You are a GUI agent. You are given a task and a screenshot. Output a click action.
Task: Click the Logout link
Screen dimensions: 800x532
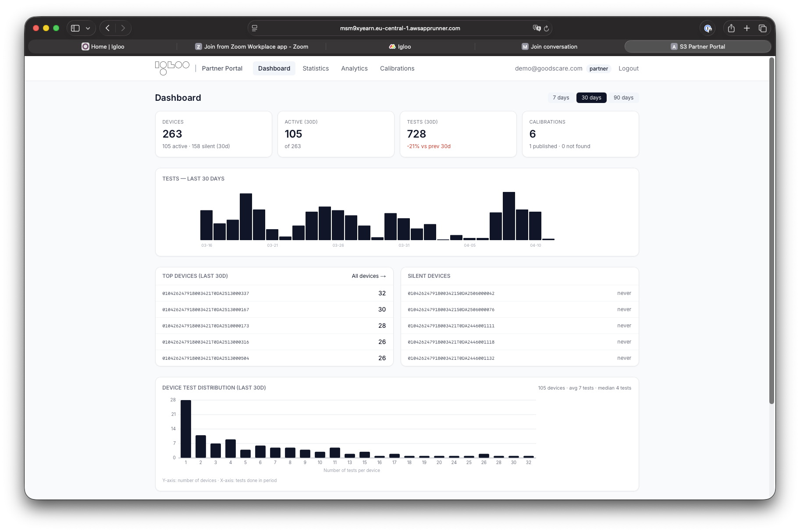coord(629,68)
